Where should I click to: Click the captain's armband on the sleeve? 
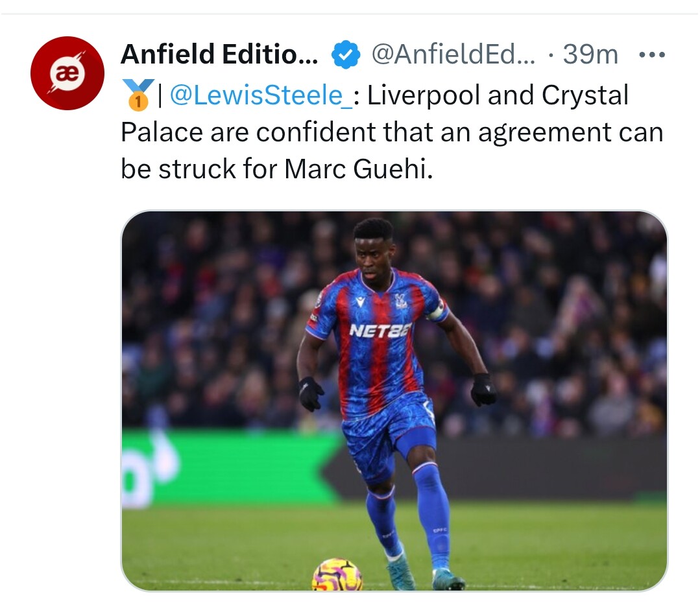pos(437,310)
